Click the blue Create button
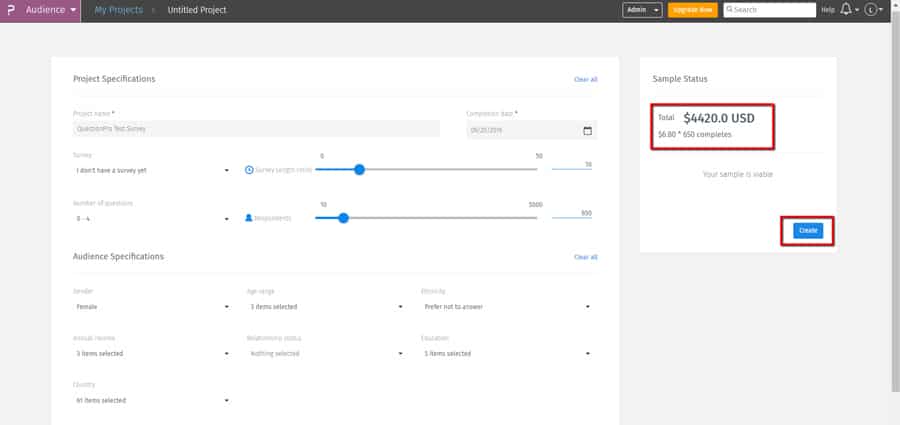Image resolution: width=900 pixels, height=425 pixels. click(808, 230)
